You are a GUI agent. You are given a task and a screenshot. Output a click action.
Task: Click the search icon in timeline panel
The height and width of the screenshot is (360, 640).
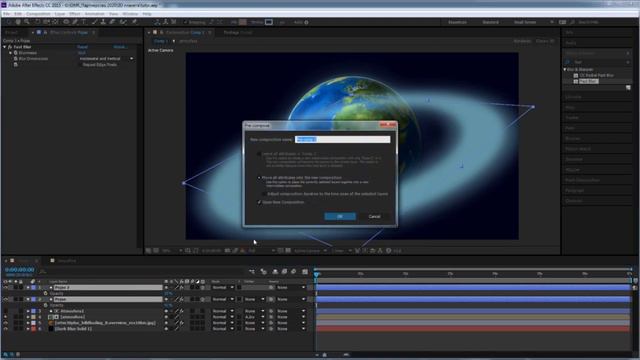tap(42, 271)
